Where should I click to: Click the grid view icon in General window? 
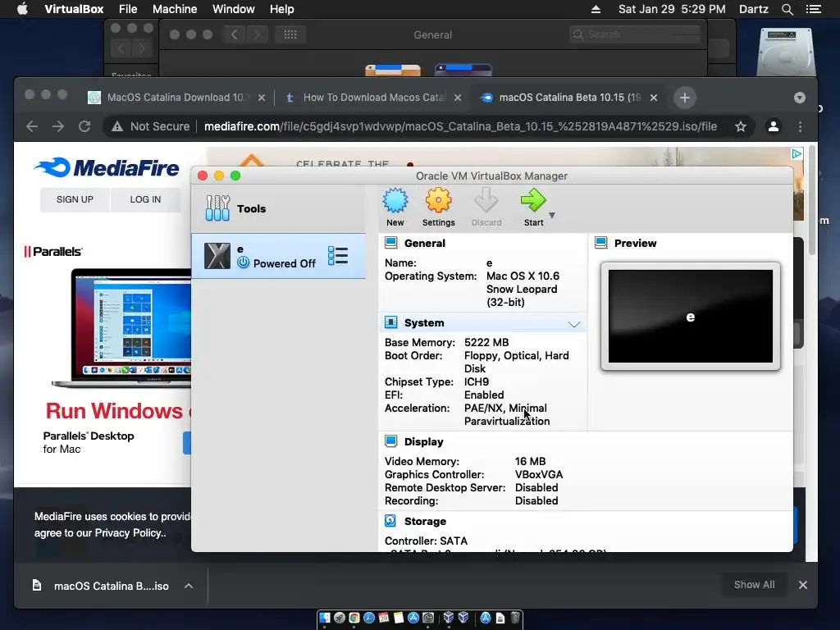coord(290,34)
